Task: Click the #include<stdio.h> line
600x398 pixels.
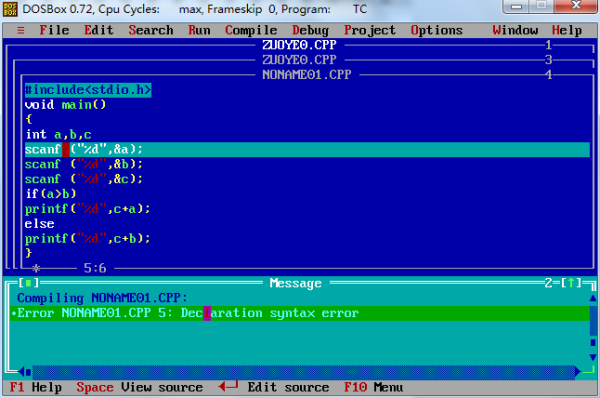Action: [x=88, y=90]
